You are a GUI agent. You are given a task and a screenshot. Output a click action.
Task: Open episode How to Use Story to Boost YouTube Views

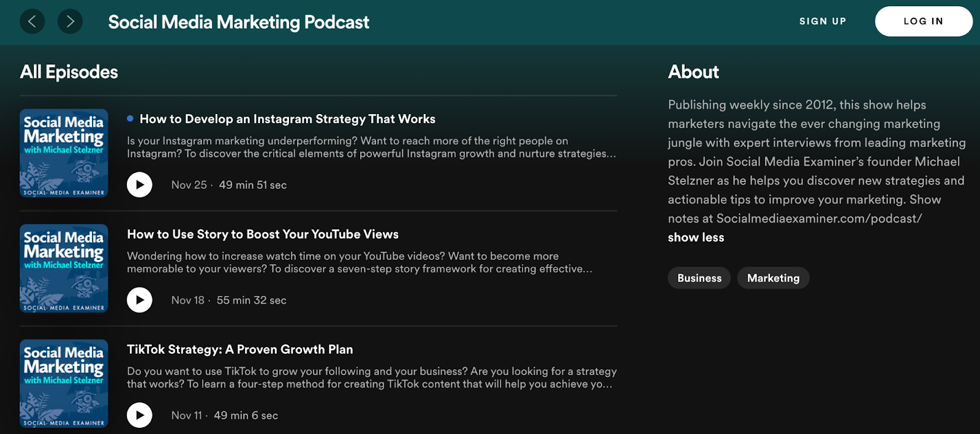pyautogui.click(x=263, y=234)
